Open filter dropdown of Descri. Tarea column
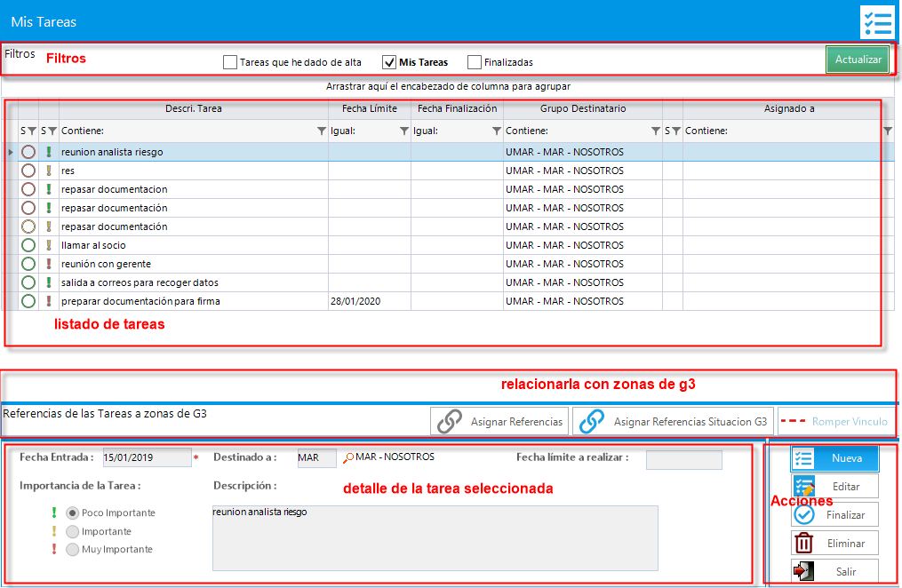The width and height of the screenshot is (902, 588). tap(322, 131)
